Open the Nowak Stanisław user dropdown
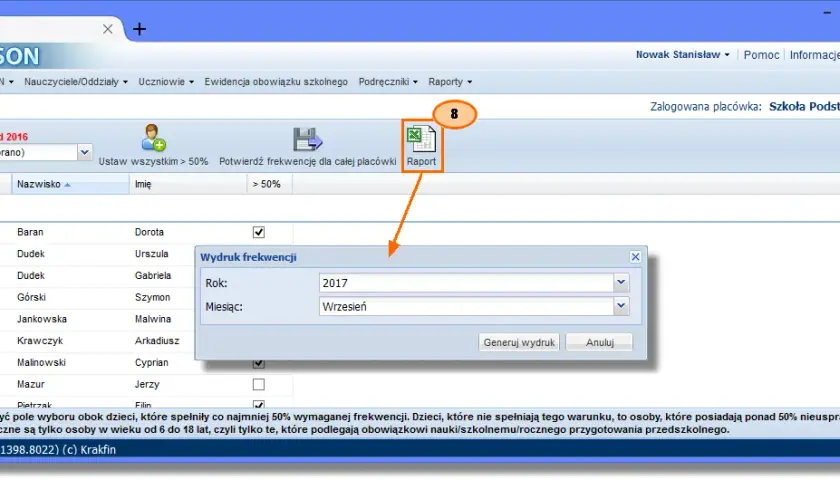 coord(682,55)
